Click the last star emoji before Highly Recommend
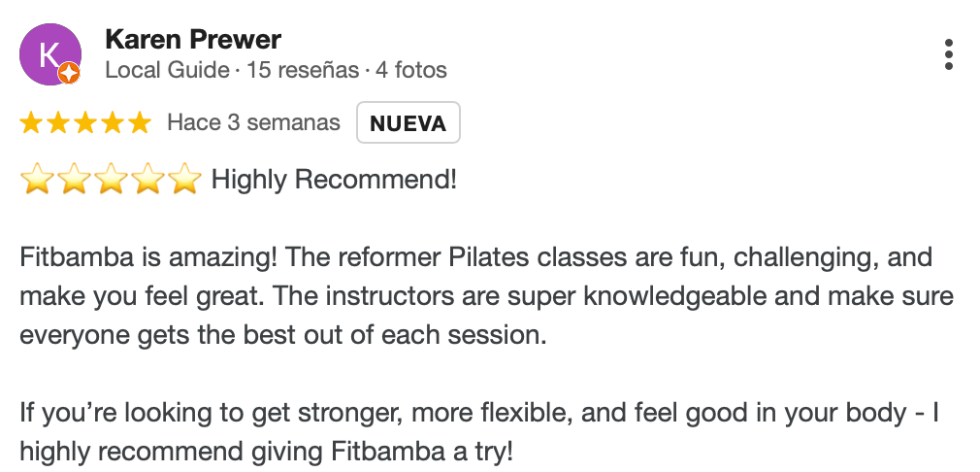 [x=185, y=179]
